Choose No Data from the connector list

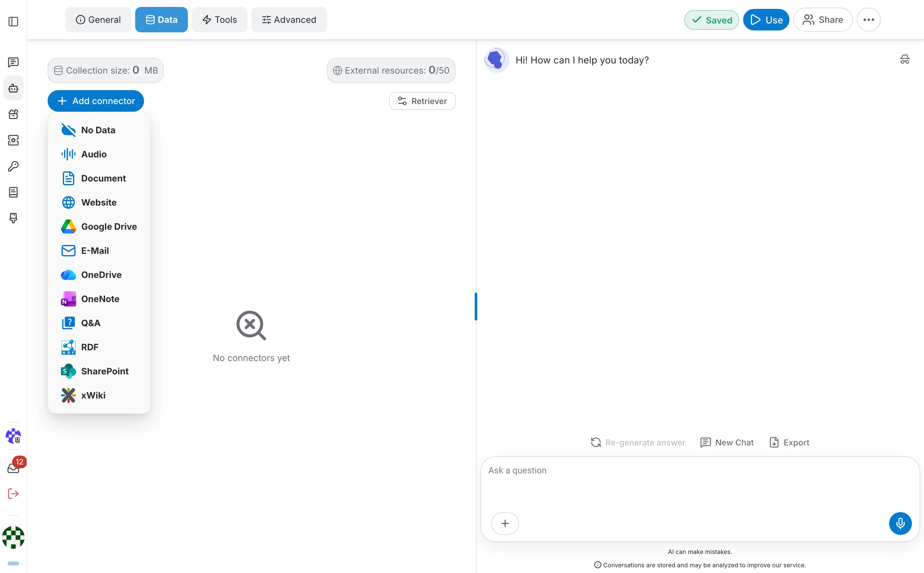(x=99, y=130)
